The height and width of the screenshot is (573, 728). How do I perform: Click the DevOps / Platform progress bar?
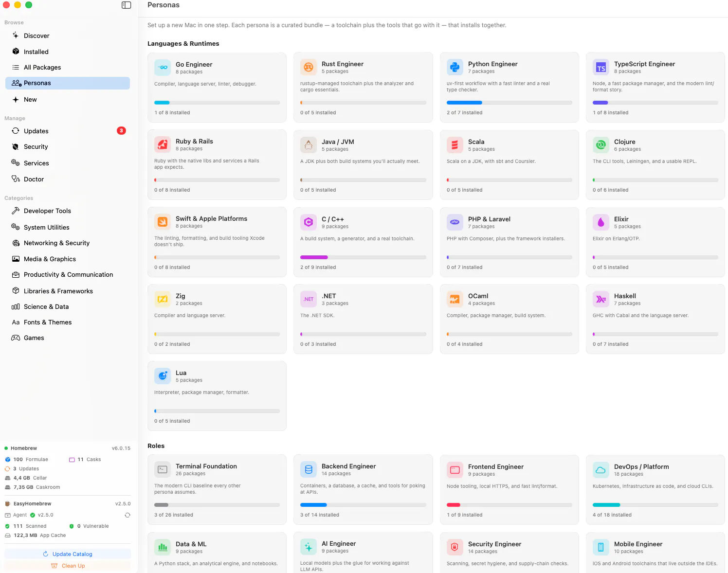point(655,505)
